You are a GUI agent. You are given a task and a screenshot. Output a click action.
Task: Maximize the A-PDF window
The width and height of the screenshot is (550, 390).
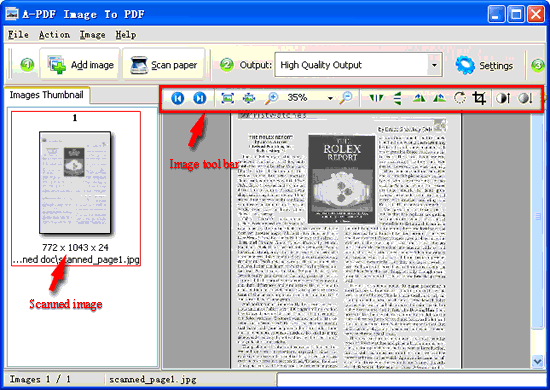(x=516, y=14)
